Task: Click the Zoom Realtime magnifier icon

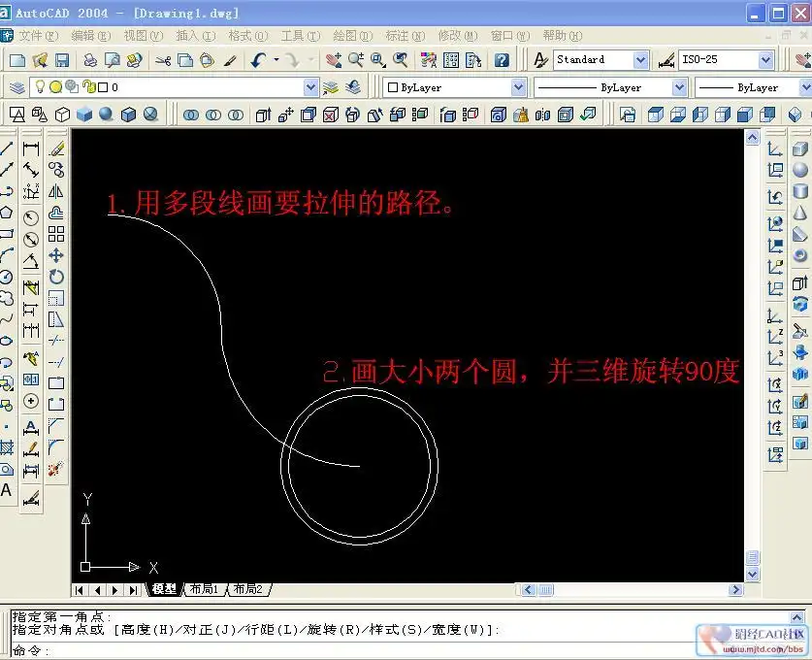Action: pyautogui.click(x=356, y=60)
